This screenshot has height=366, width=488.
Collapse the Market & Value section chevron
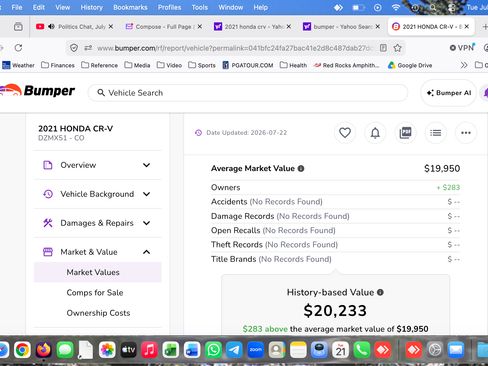pos(146,252)
